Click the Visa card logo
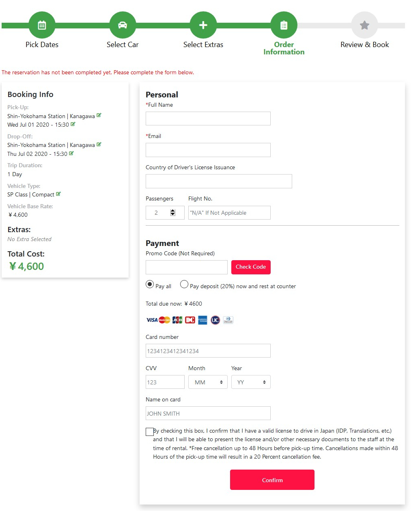 (151, 320)
